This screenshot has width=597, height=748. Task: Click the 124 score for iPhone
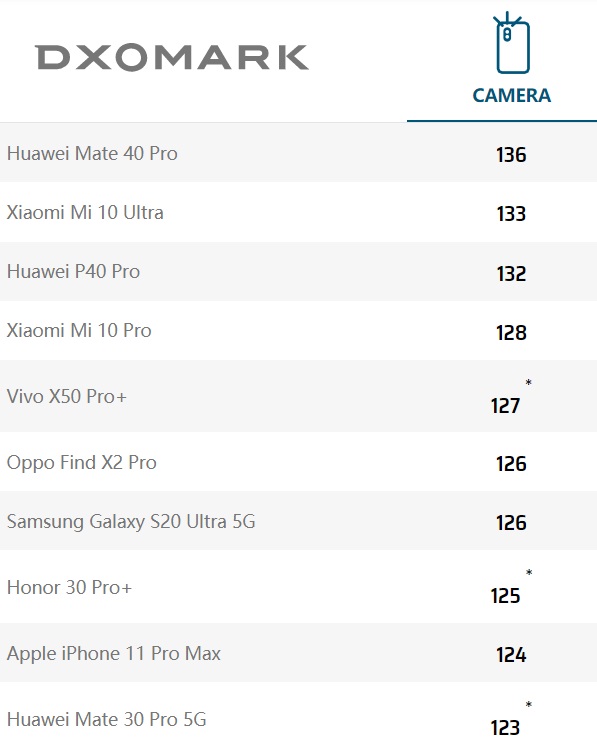coord(511,655)
